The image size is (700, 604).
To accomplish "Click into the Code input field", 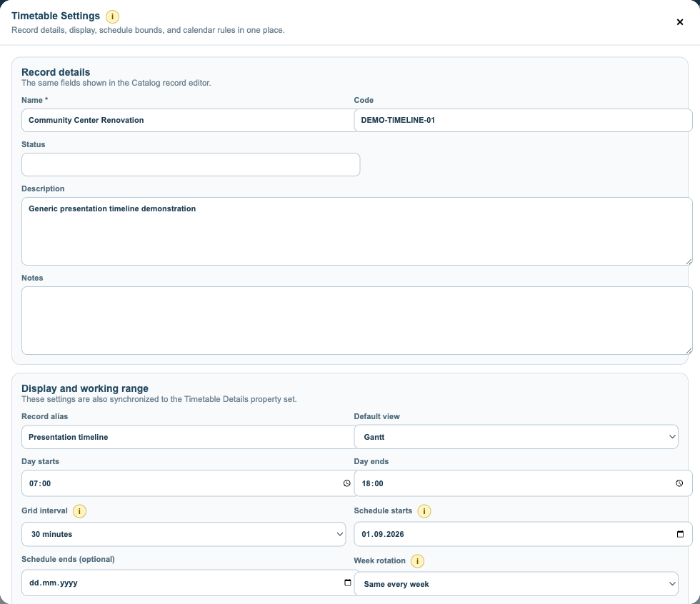I will pyautogui.click(x=523, y=120).
